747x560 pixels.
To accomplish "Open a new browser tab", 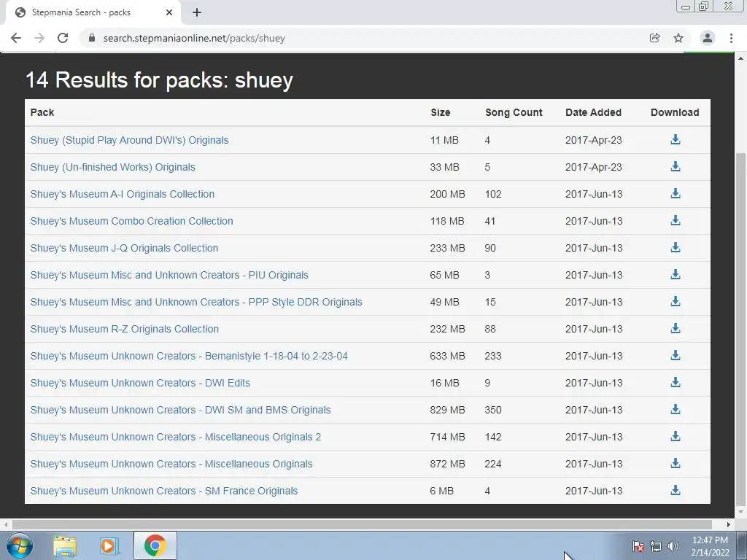I will (197, 12).
